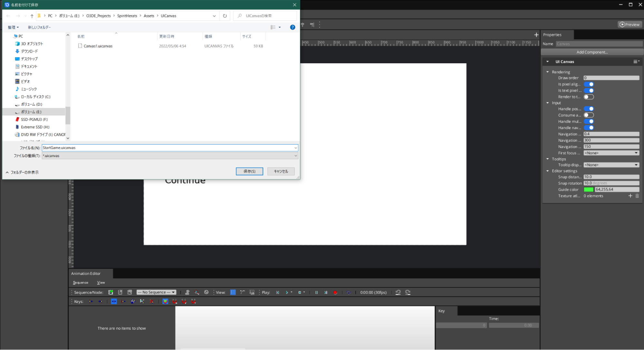Add a new panel with the plus icon
Screen dimensions: 644x350
(x=536, y=35)
